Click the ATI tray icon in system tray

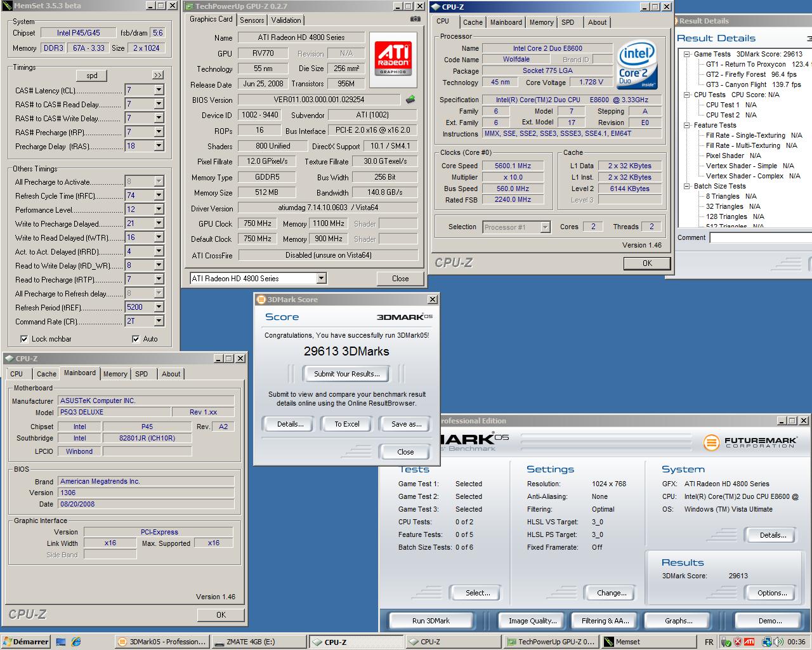pos(749,642)
